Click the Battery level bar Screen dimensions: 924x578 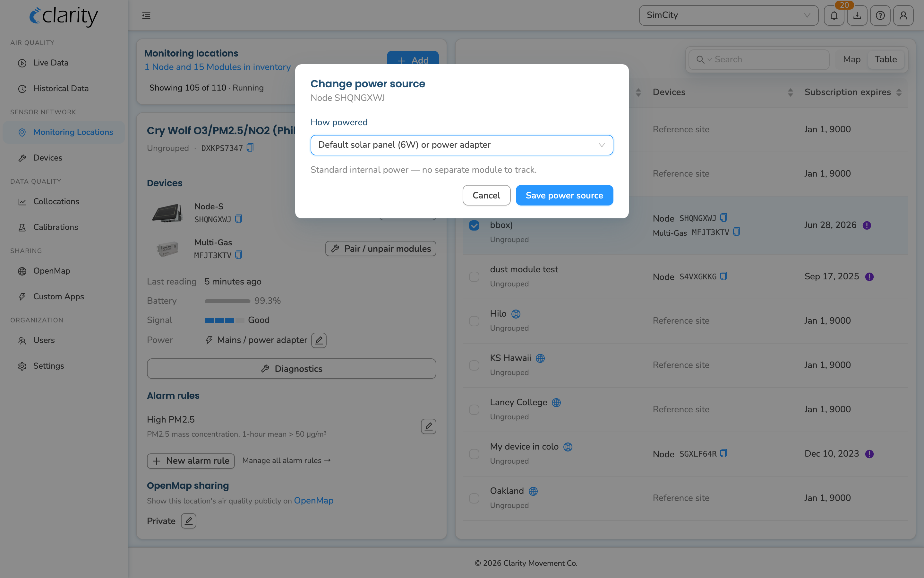pyautogui.click(x=227, y=301)
